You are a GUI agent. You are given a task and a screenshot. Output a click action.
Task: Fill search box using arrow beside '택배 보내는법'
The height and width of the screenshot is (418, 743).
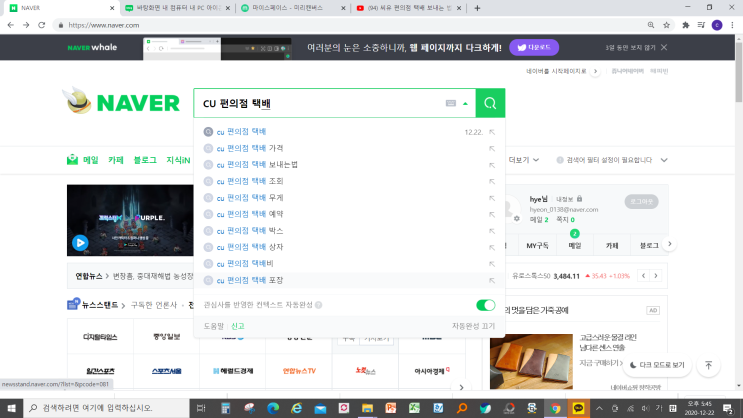pyautogui.click(x=492, y=165)
